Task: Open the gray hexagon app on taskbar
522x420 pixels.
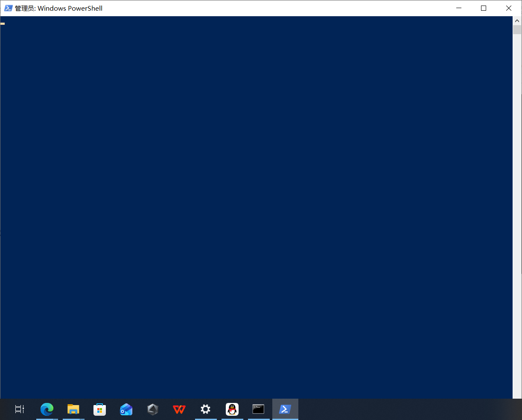Action: 153,410
